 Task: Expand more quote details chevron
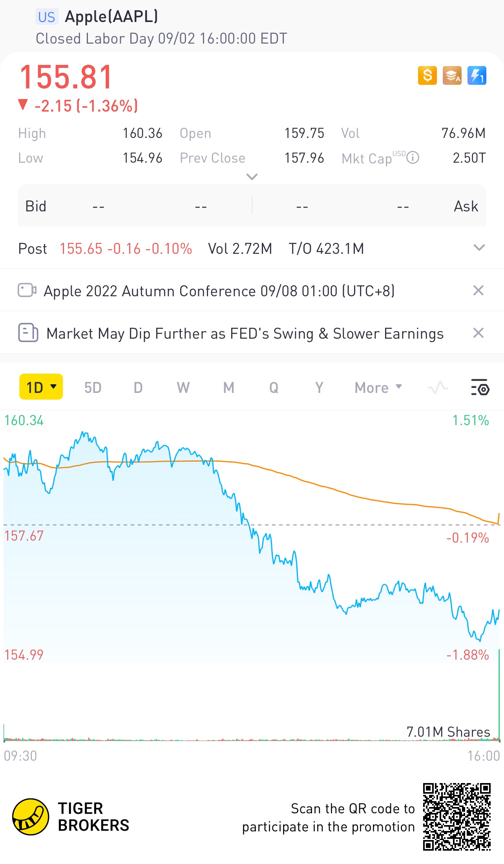252,177
